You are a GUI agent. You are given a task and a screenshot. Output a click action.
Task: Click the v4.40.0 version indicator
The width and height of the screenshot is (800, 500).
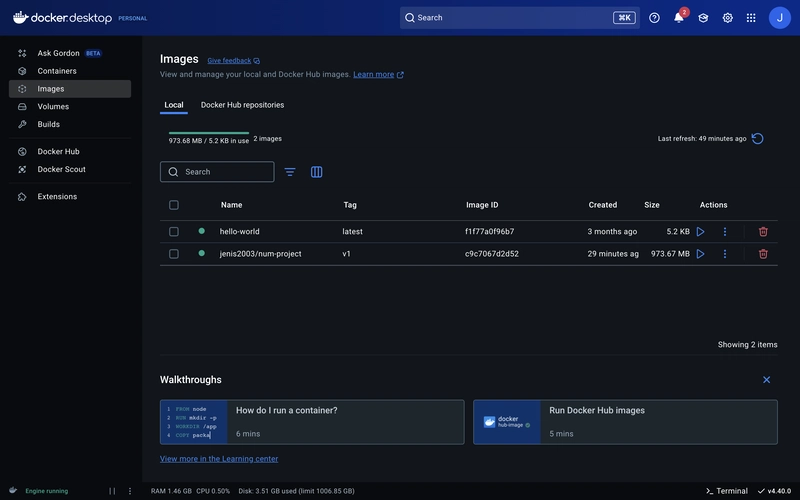point(774,491)
